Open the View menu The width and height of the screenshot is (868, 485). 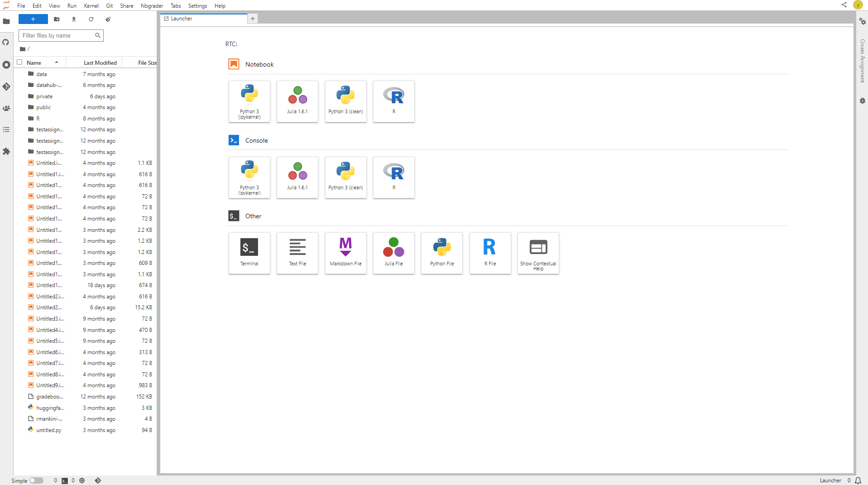pyautogui.click(x=54, y=6)
